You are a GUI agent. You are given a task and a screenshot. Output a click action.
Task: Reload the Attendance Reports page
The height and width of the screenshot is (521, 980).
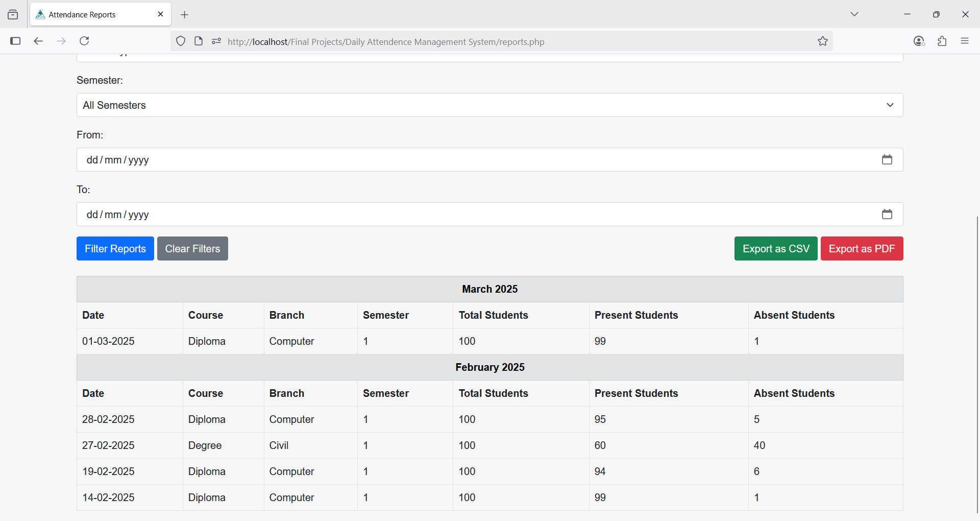tap(85, 41)
